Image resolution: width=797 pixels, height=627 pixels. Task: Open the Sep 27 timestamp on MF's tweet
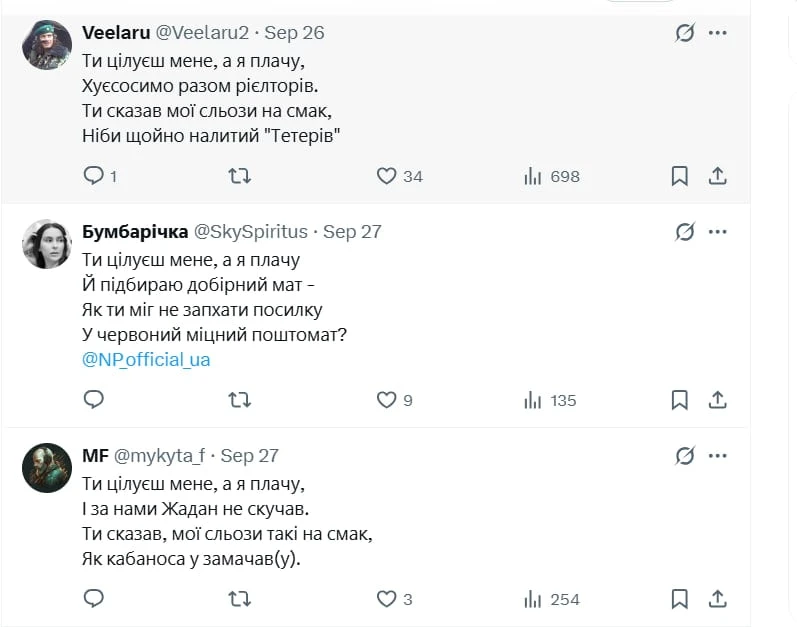point(249,456)
